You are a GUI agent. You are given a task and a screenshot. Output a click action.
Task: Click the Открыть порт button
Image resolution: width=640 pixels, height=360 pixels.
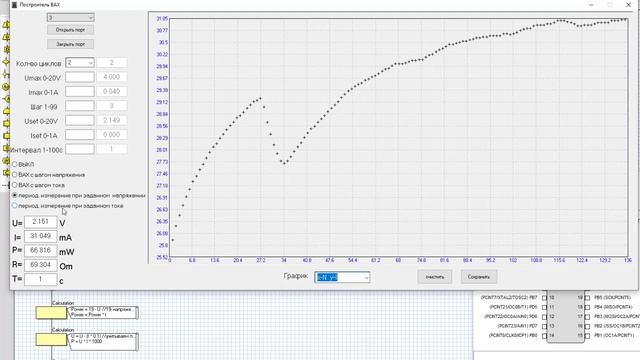[71, 30]
